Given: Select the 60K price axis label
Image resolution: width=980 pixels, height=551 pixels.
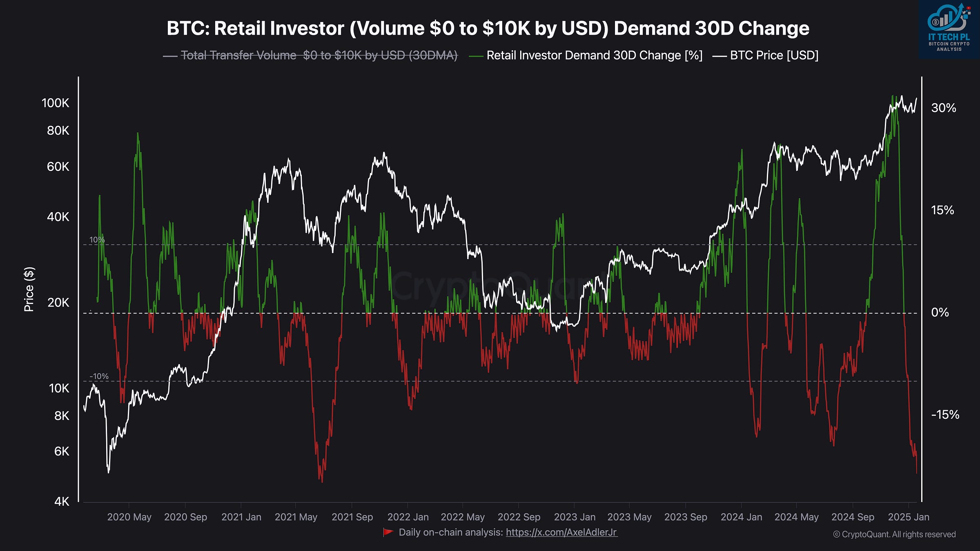Looking at the screenshot, I should point(58,167).
